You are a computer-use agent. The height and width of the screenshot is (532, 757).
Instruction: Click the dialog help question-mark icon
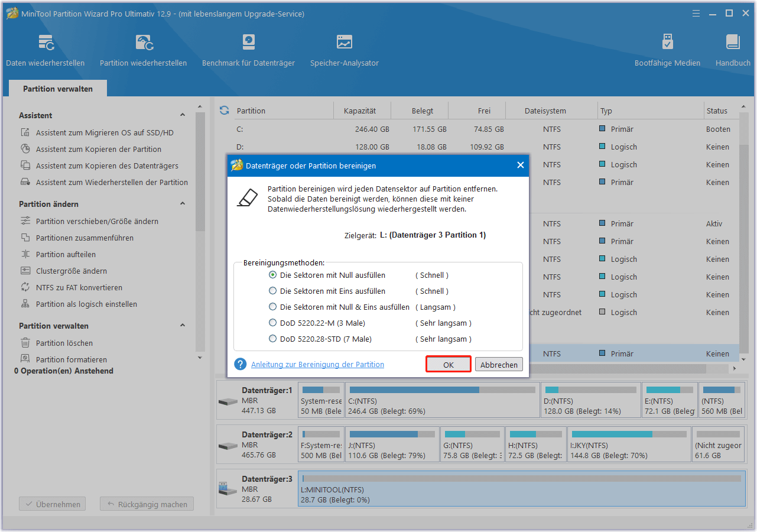(x=240, y=364)
